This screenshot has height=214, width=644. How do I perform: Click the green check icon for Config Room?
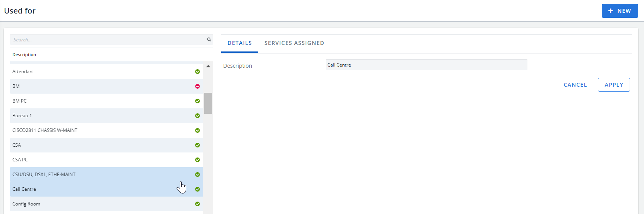point(197,204)
